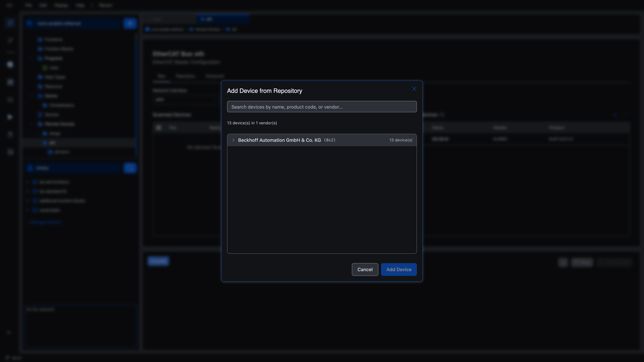Select Beckhoff Automation GmbH & Co. KG row
The height and width of the screenshot is (362, 644).
(x=322, y=140)
